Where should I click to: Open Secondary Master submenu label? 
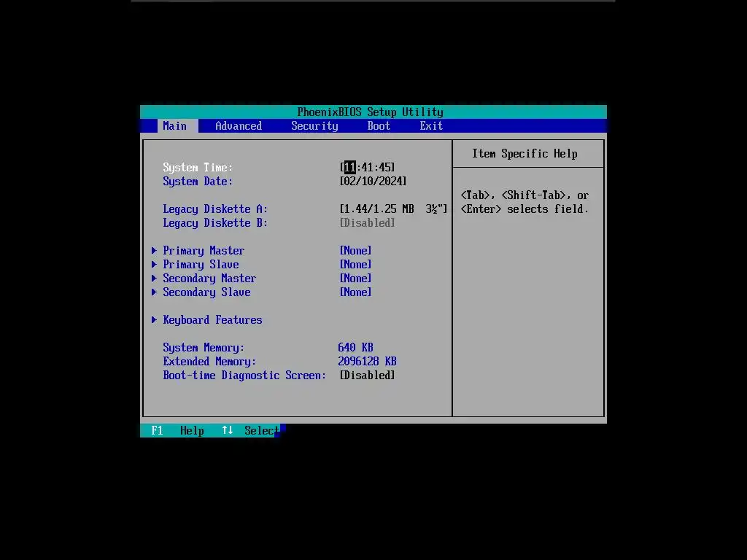[x=209, y=278]
